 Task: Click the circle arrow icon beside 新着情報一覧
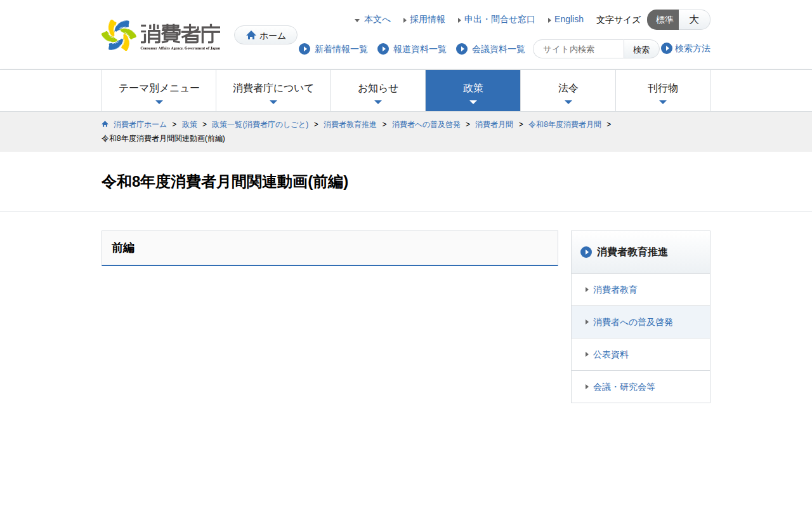(304, 49)
